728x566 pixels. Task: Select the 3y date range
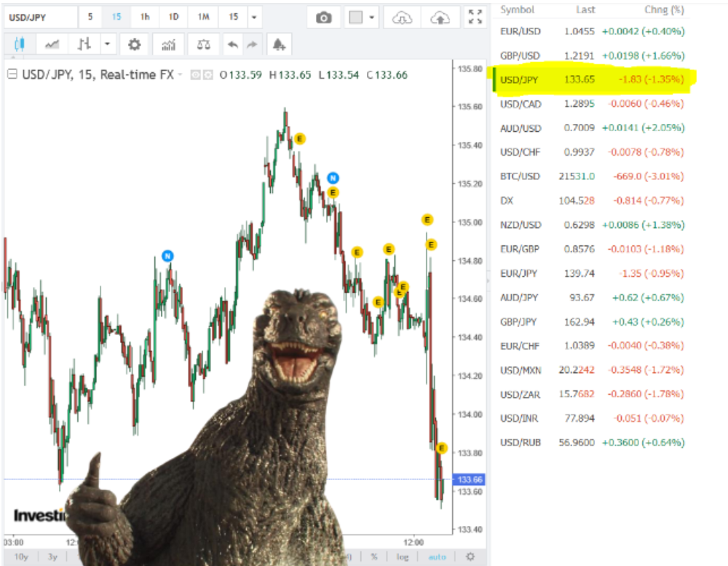52,557
